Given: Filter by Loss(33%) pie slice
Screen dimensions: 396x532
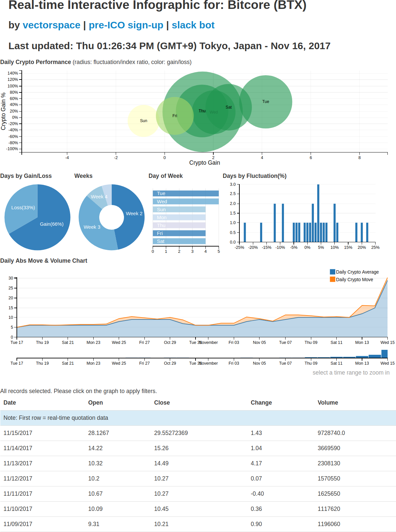Looking at the screenshot, I should [x=20, y=208].
